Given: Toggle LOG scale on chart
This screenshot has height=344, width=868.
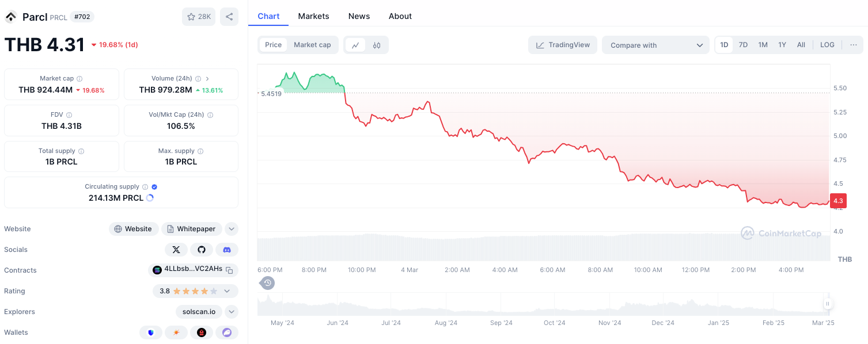Looking at the screenshot, I should coord(827,45).
